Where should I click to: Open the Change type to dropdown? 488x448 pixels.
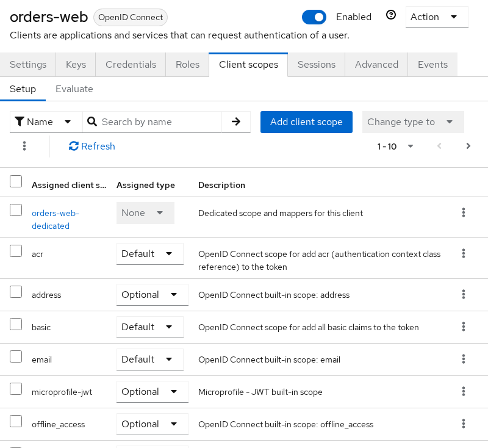(413, 121)
